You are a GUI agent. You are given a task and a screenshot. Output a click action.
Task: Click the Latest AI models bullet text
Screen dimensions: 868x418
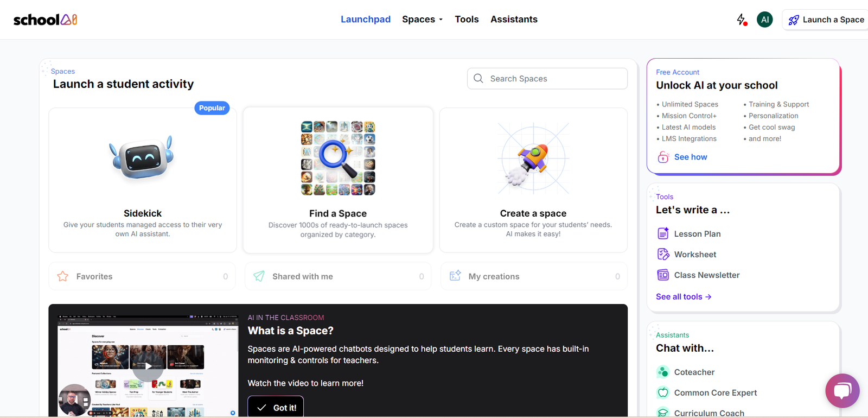(x=688, y=127)
